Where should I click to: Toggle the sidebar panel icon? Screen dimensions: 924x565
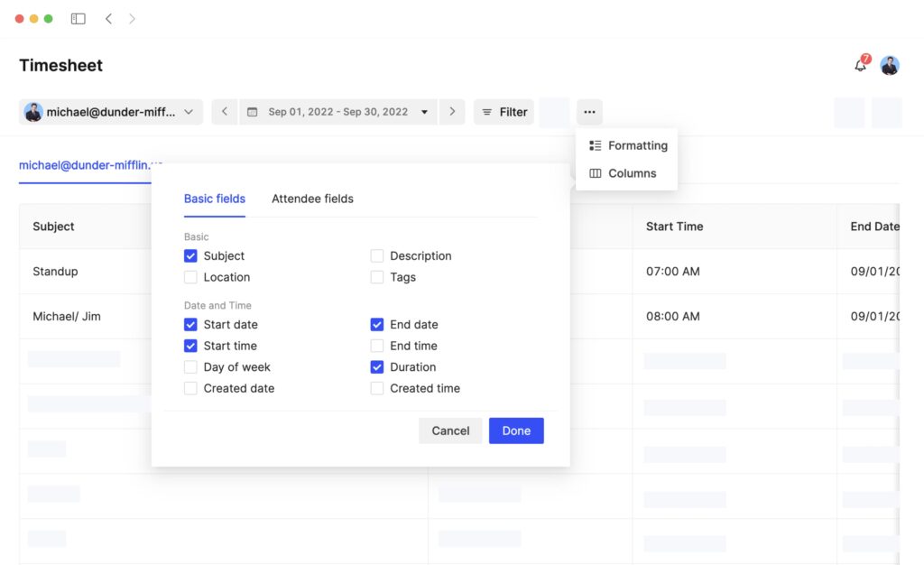(x=79, y=18)
